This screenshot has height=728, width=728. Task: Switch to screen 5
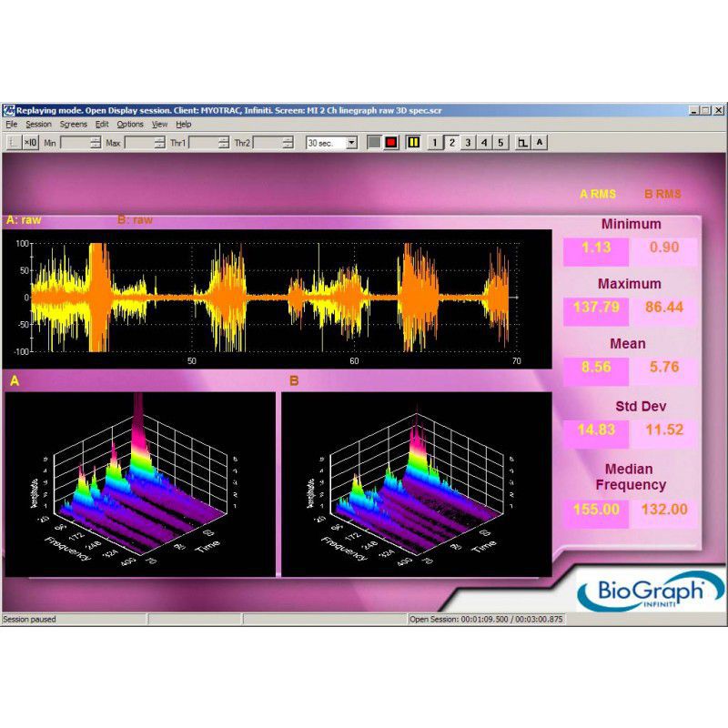pyautogui.click(x=500, y=142)
